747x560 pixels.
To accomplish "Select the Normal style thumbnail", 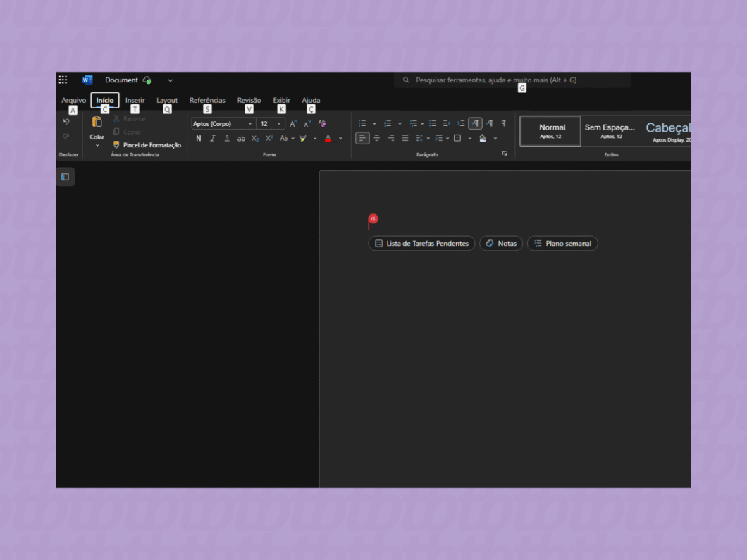I will coord(550,131).
